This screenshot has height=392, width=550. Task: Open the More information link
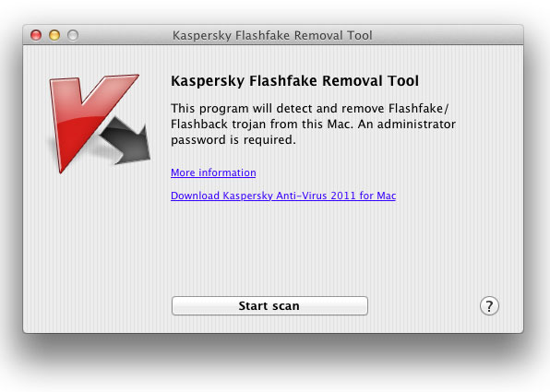pos(213,172)
